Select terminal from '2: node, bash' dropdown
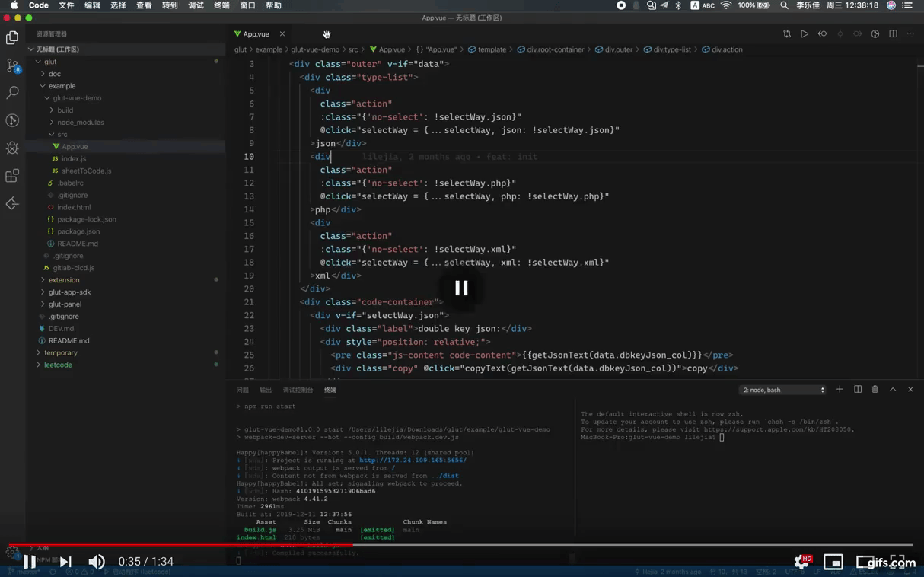 (x=782, y=390)
